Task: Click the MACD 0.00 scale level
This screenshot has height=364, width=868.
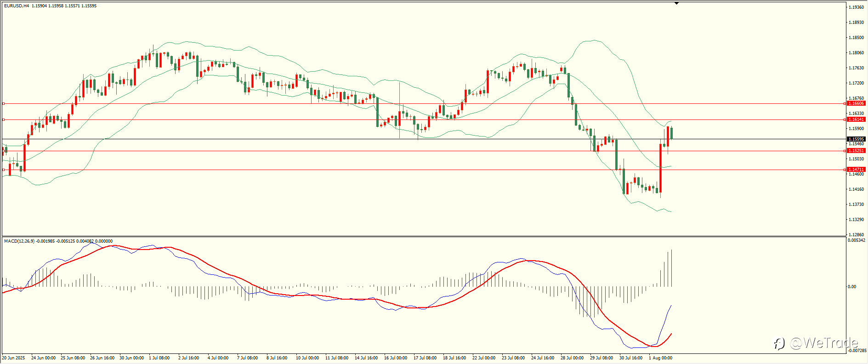Action: click(x=852, y=287)
